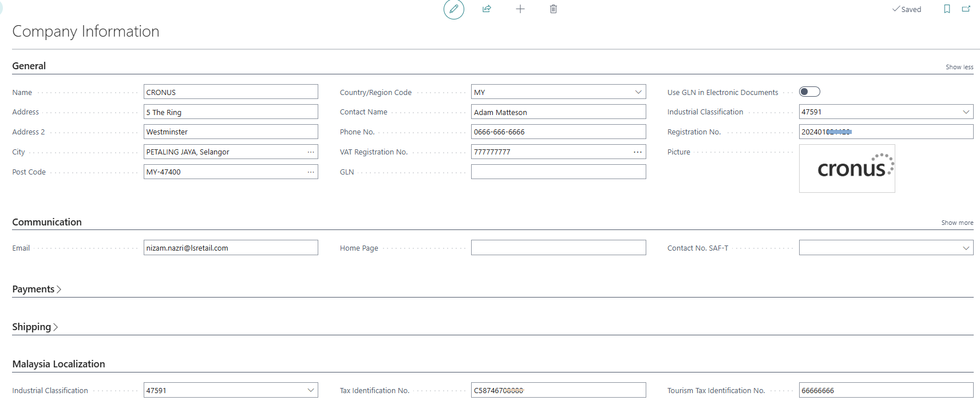This screenshot has height=420, width=980.
Task: Open Country/Region Code dropdown
Action: click(x=638, y=92)
